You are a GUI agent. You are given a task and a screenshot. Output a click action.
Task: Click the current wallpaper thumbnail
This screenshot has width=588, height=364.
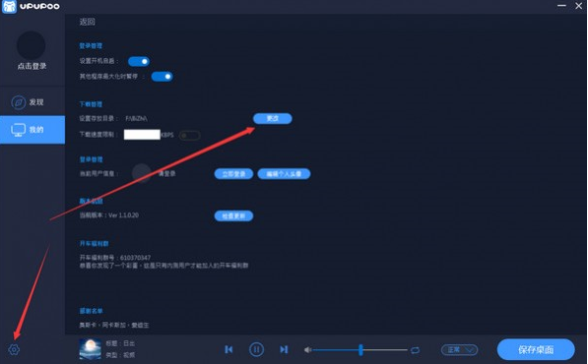91,349
